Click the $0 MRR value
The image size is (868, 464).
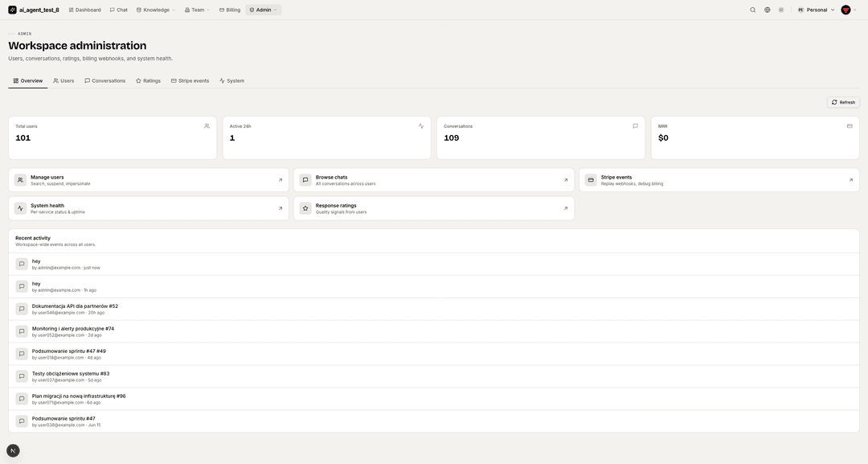pyautogui.click(x=663, y=138)
